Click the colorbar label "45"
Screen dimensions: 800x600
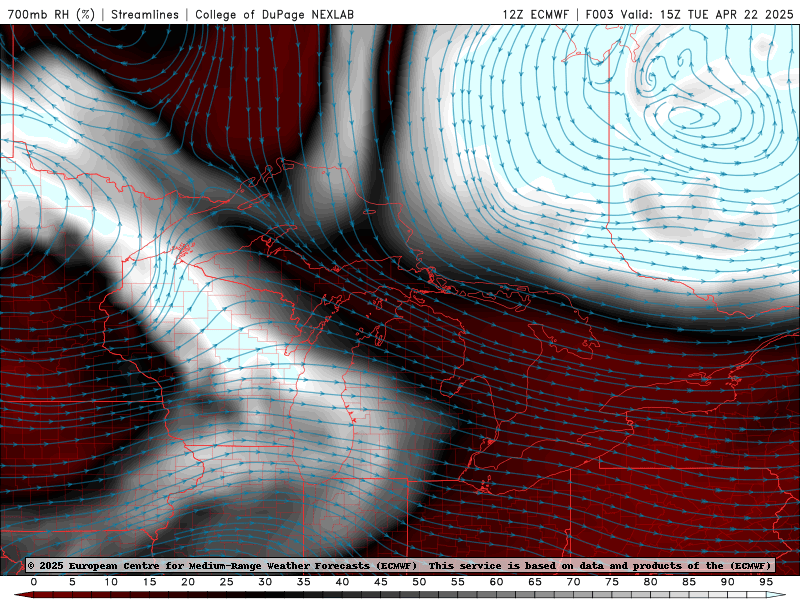pyautogui.click(x=381, y=582)
